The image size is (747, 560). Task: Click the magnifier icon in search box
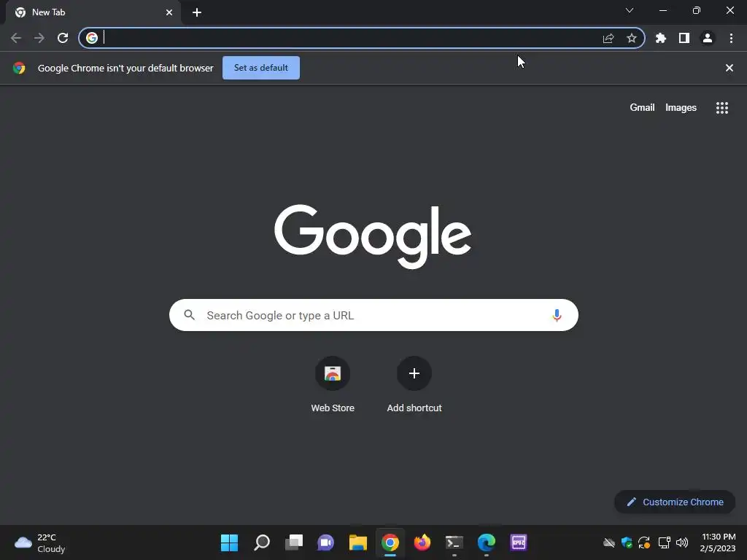[x=189, y=315]
